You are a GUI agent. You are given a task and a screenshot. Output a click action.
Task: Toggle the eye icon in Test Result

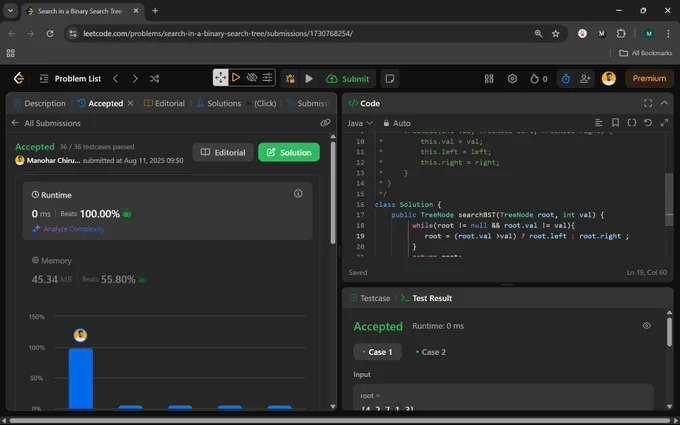(647, 326)
